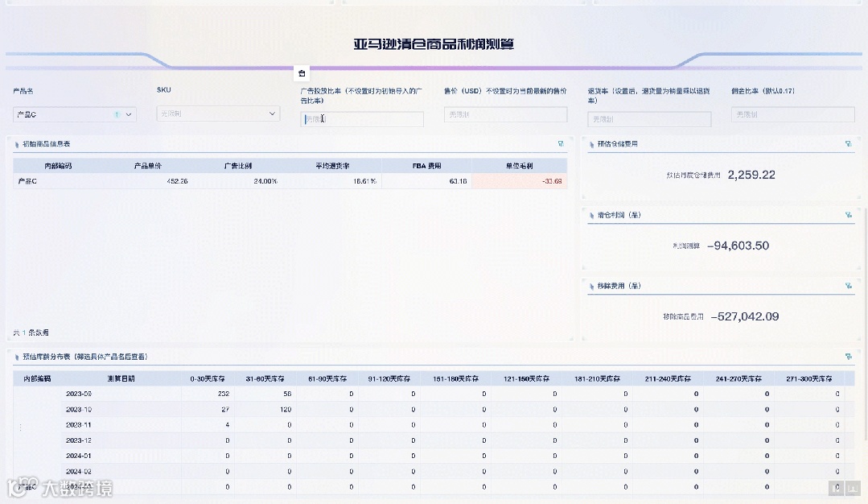Expand the 产品C combo box chevron
This screenshot has height=504, width=868.
click(x=127, y=114)
